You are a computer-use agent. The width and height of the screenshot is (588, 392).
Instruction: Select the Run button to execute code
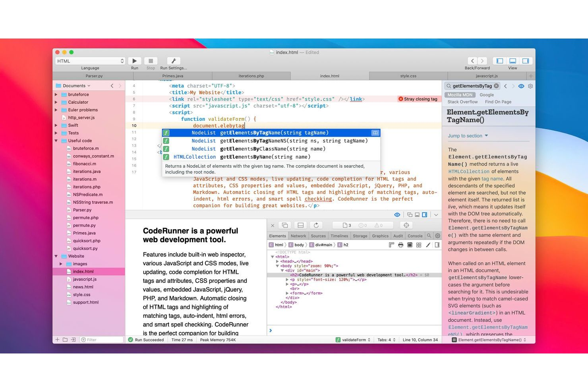pos(134,61)
